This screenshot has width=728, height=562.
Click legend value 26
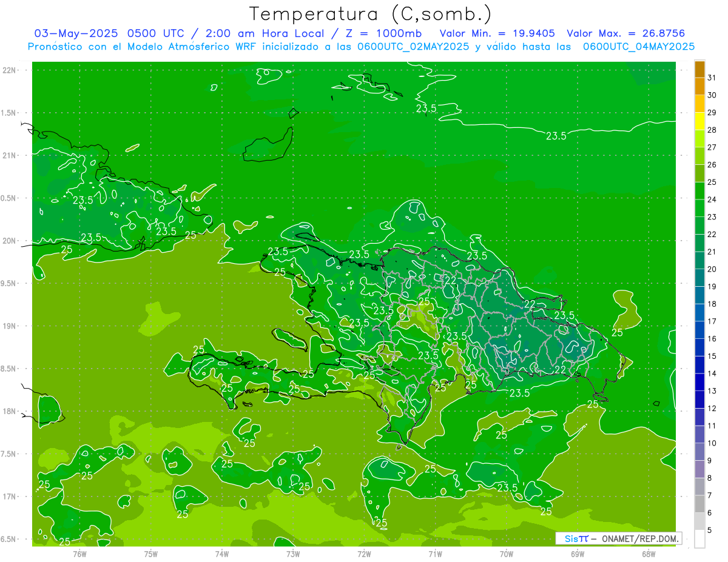click(x=712, y=165)
